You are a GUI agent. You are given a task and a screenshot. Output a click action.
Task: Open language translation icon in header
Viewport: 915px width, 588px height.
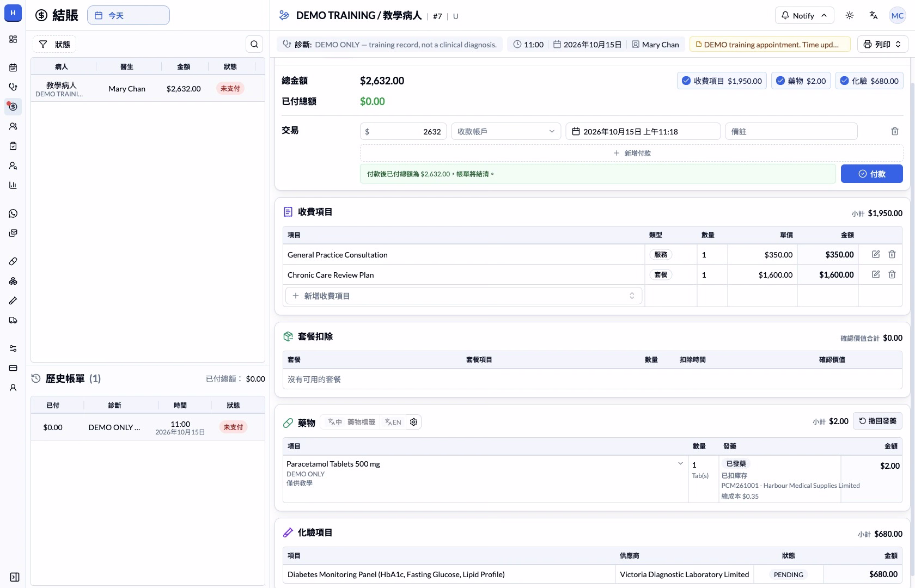(874, 15)
